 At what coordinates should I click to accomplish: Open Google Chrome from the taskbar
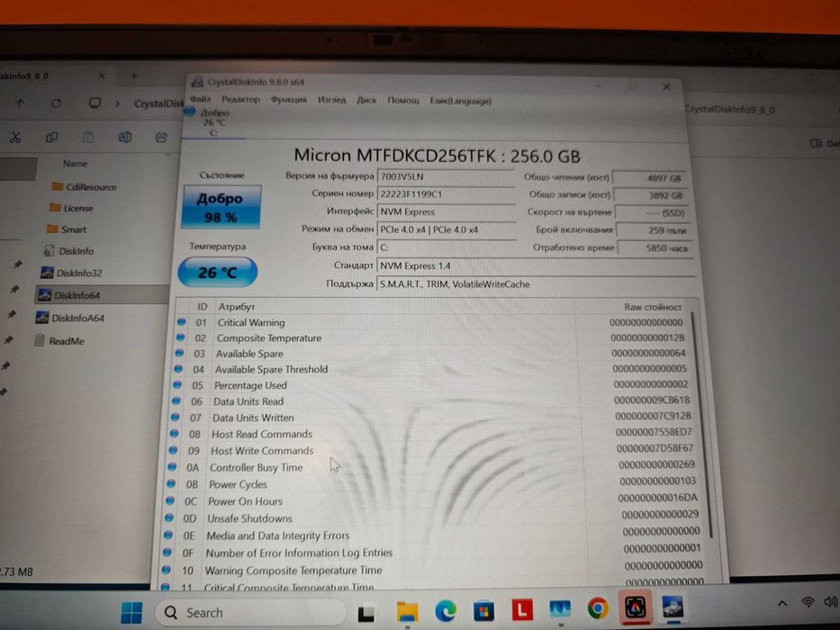coord(597,608)
